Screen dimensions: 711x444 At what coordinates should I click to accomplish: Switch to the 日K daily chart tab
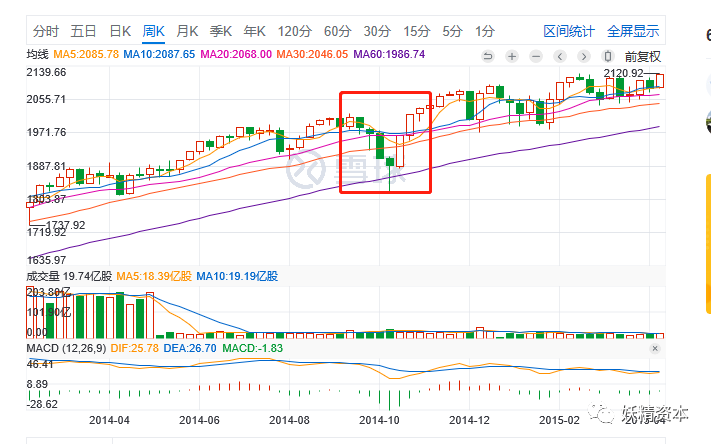pos(119,31)
